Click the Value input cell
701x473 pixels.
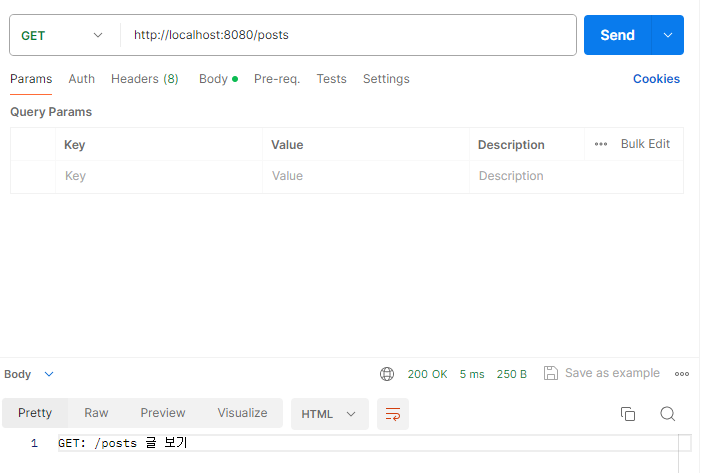pos(366,176)
